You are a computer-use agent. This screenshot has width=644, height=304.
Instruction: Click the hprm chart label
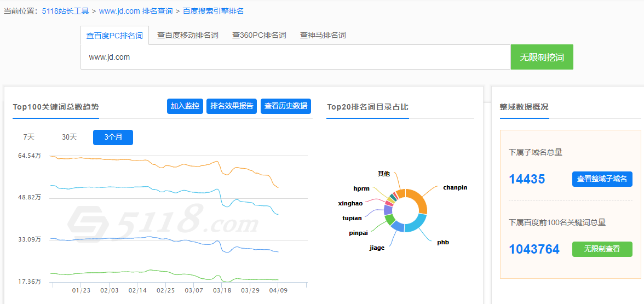361,188
